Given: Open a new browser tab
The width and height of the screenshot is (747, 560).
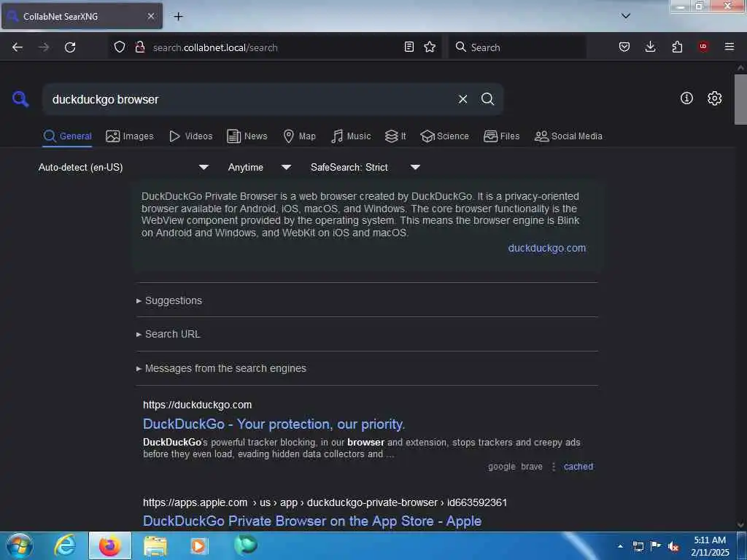Looking at the screenshot, I should [x=178, y=16].
